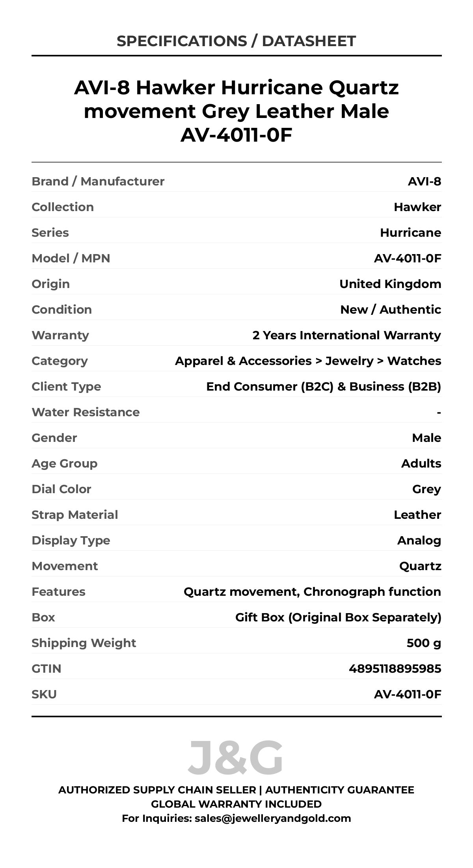This screenshot has width=473, height=868.
Task: Select the Dial Color value Grey
Action: click(x=426, y=489)
